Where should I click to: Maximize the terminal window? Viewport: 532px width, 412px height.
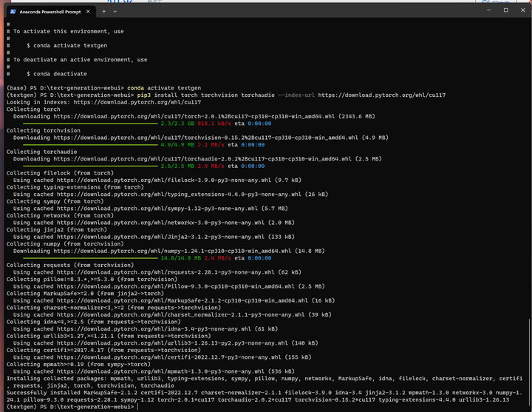tap(505, 10)
